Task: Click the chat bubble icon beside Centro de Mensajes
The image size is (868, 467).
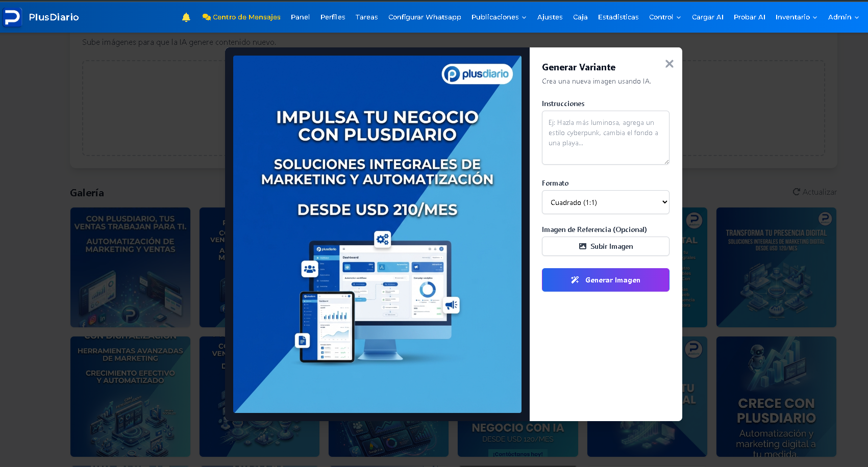Action: pos(206,17)
